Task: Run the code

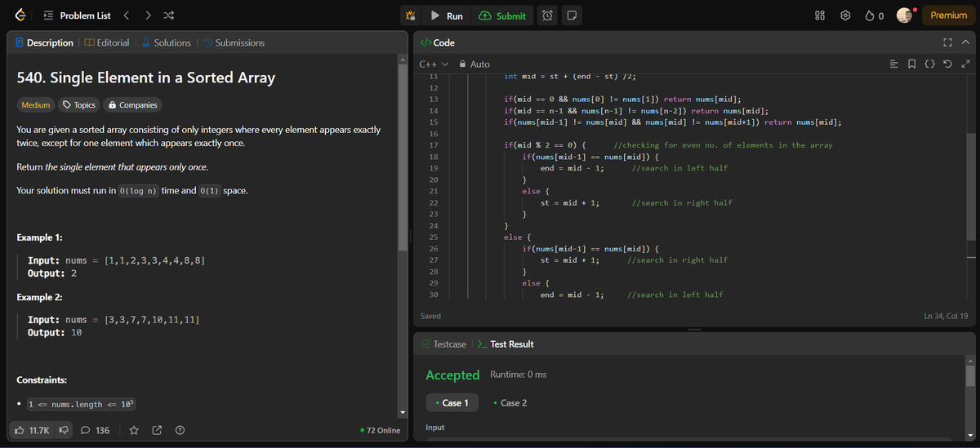Action: tap(447, 16)
